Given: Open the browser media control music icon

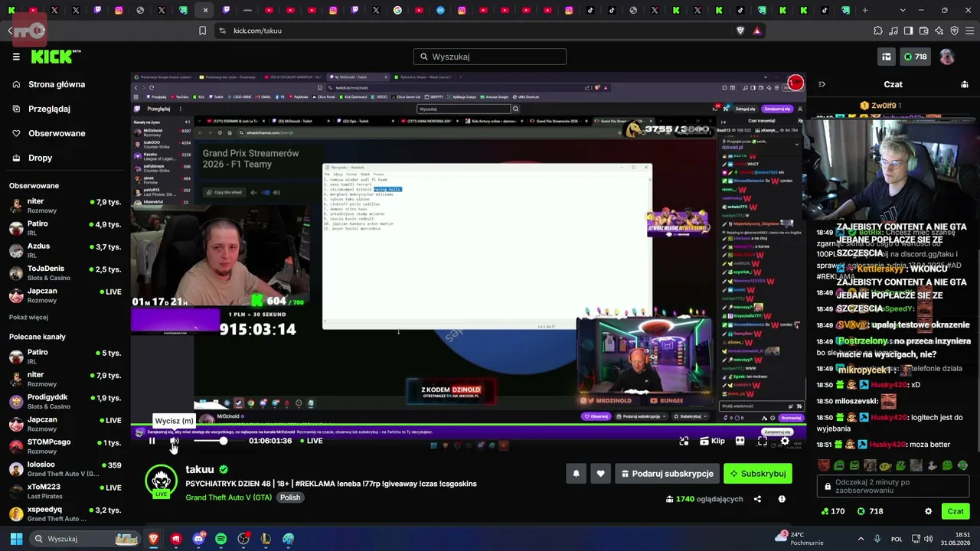Looking at the screenshot, I should pos(893,31).
